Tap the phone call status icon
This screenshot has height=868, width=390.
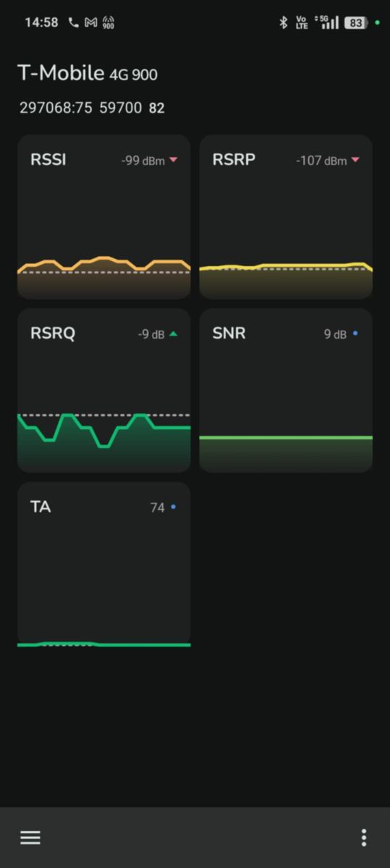click(x=73, y=22)
